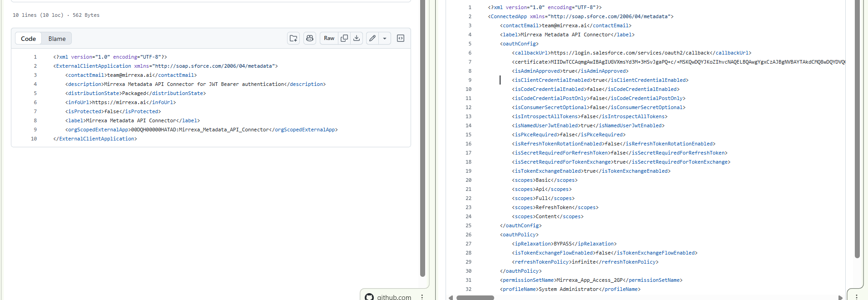The image size is (868, 300).
Task: Open the symbols panel icon
Action: [401, 38]
